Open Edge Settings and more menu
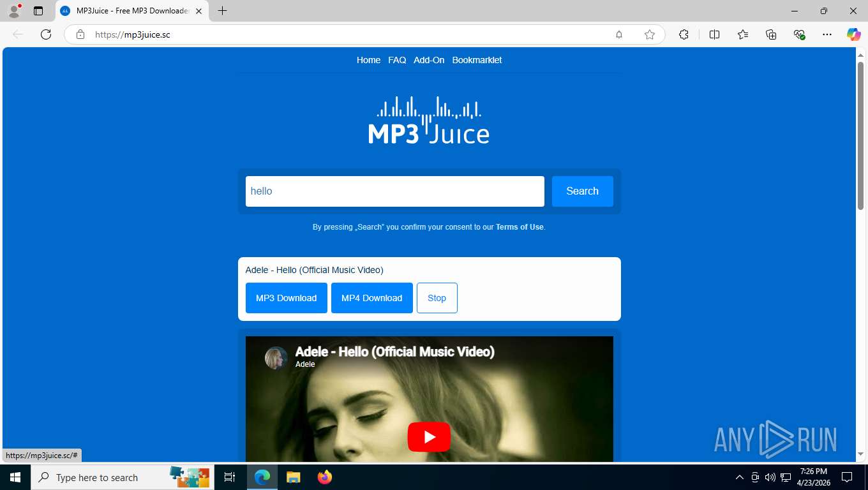Screen dimensions: 868x490 (x=827, y=34)
